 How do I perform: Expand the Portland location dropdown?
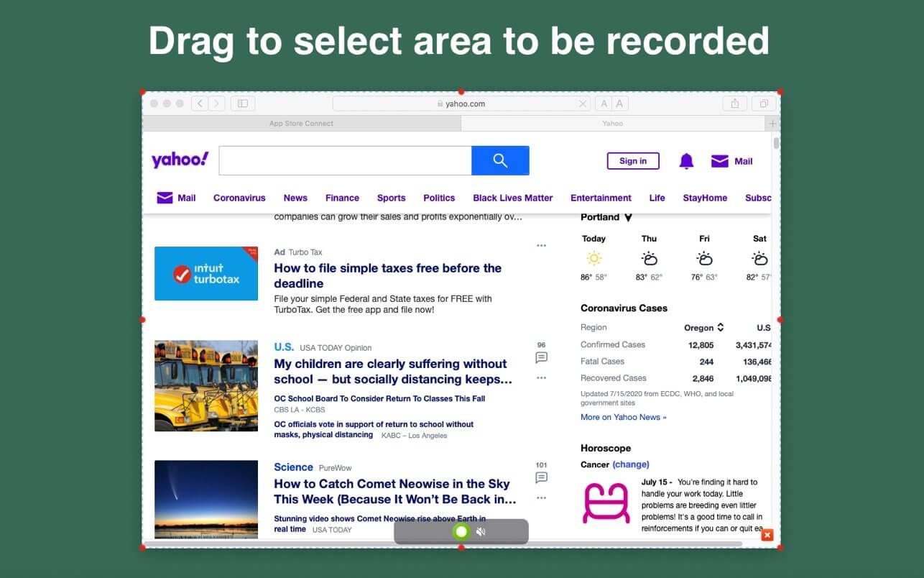point(606,217)
